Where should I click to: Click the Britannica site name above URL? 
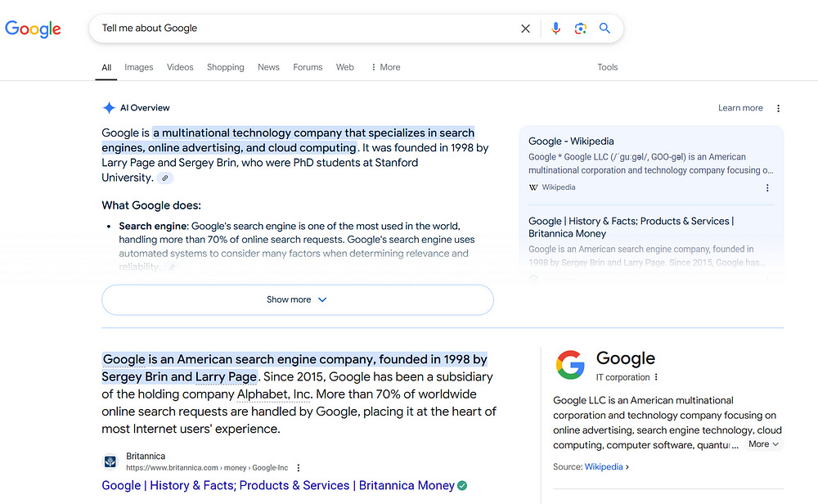pyautogui.click(x=146, y=456)
